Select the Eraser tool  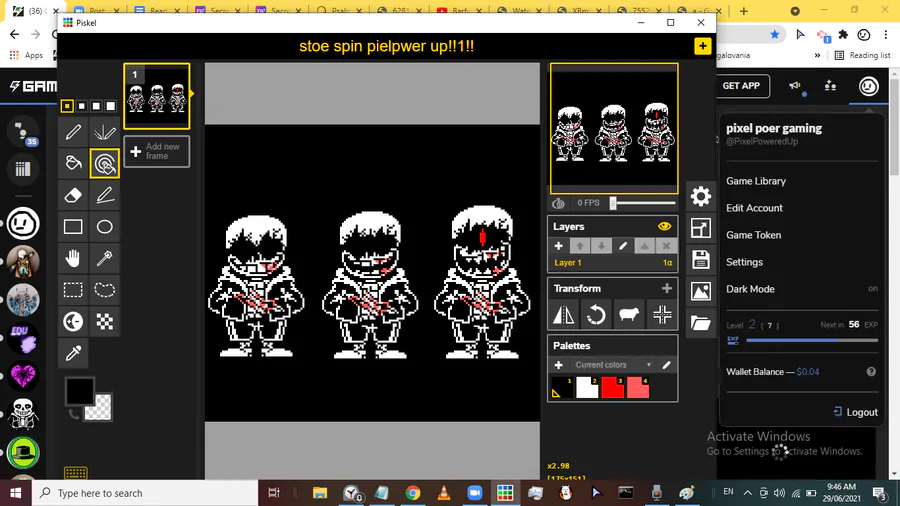73,195
